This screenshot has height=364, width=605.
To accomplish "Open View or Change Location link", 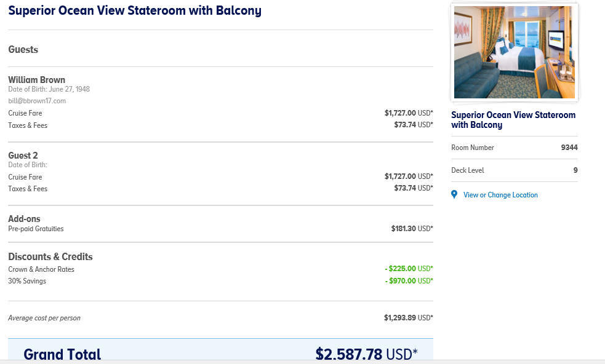I will point(500,195).
